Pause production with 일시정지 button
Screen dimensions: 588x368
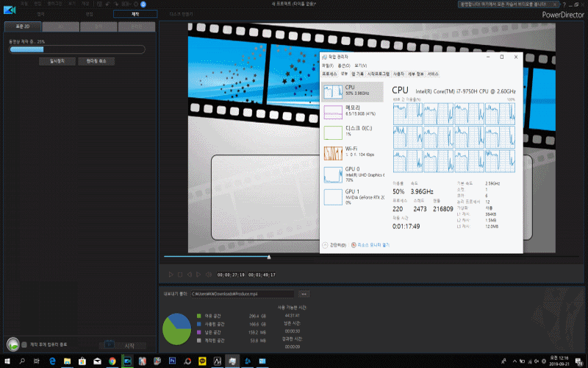point(57,61)
